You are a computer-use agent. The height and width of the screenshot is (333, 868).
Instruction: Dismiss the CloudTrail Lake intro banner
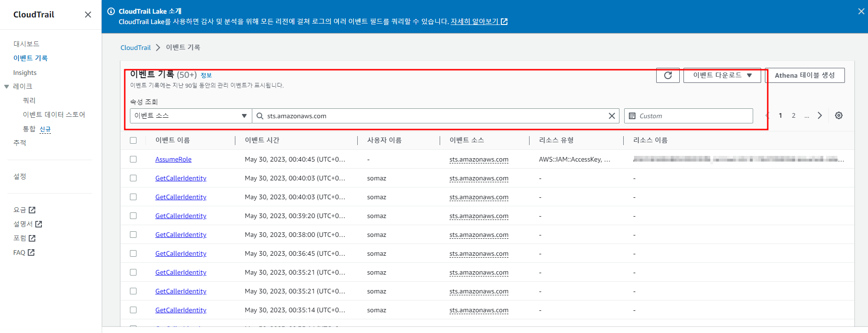pos(861,11)
